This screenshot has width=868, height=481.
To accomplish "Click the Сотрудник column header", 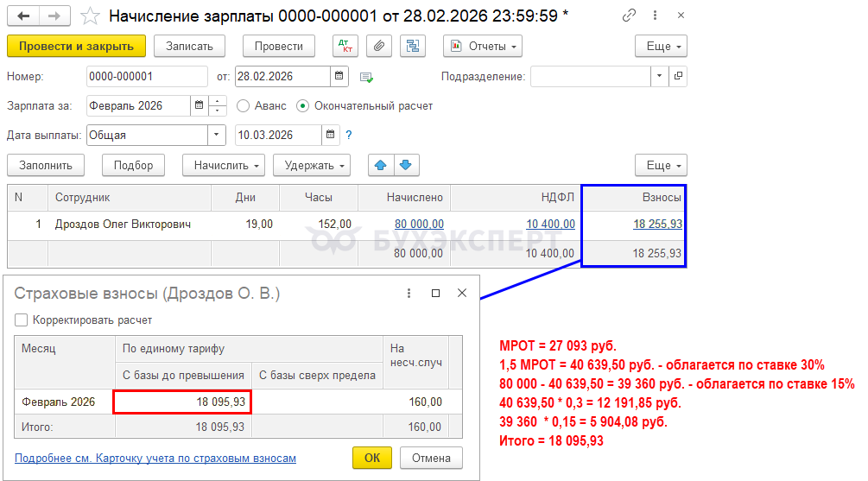I will pyautogui.click(x=130, y=198).
